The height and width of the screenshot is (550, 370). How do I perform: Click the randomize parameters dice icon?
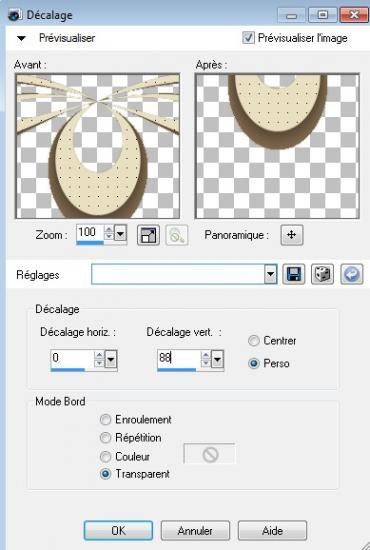coord(322,274)
